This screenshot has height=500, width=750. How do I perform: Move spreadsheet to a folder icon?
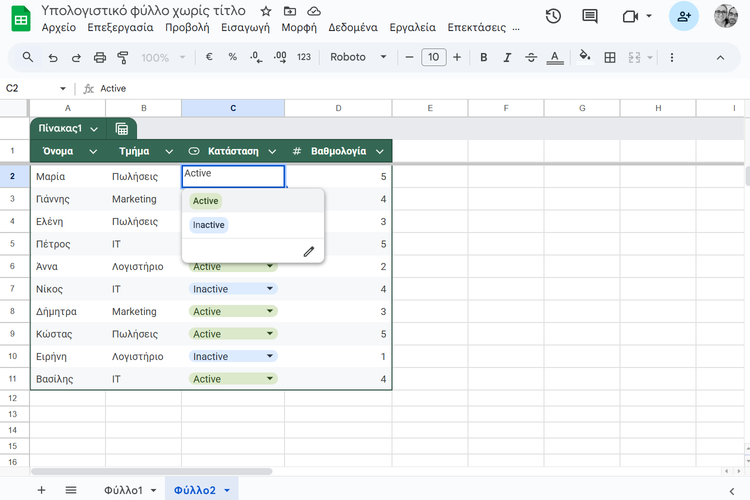click(290, 11)
